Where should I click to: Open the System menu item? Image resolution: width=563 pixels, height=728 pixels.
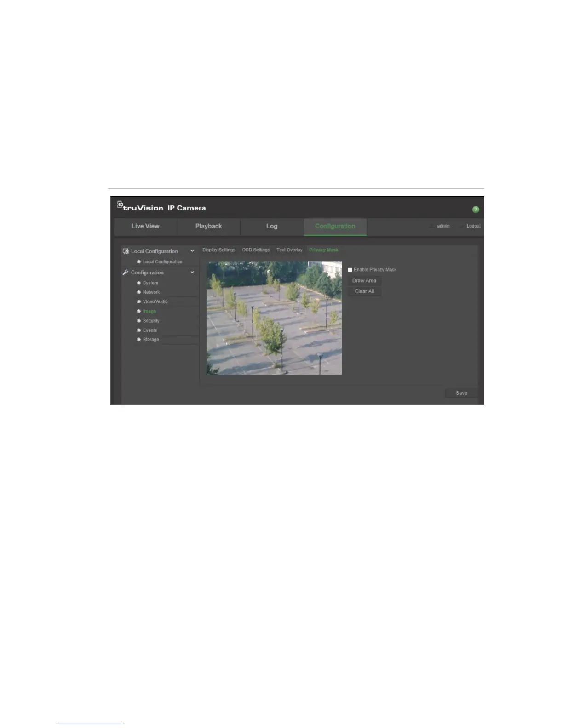150,283
